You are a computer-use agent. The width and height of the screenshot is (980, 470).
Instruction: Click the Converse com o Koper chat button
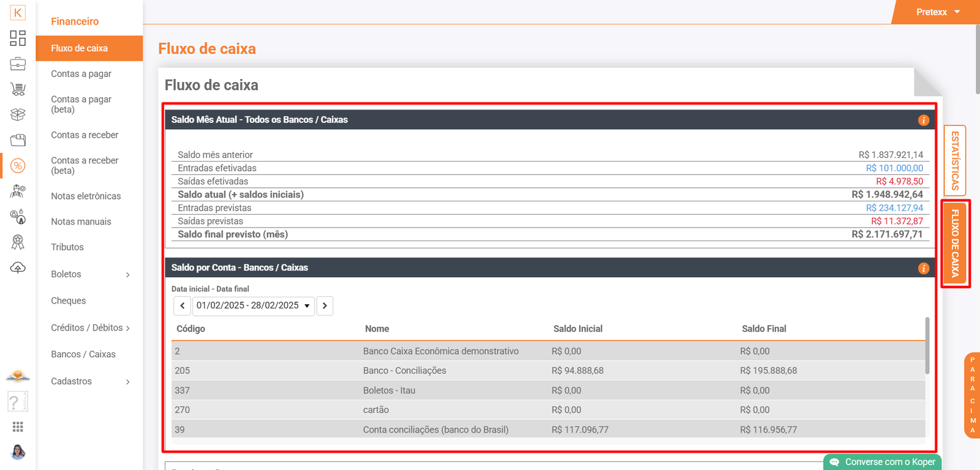click(883, 462)
